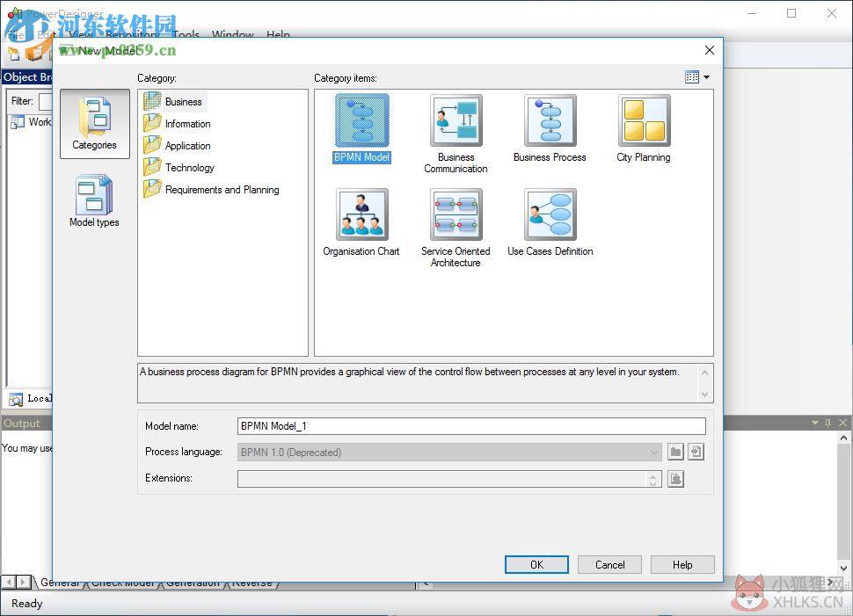
Task: Click the Workspace node in Object Browser
Action: point(32,122)
